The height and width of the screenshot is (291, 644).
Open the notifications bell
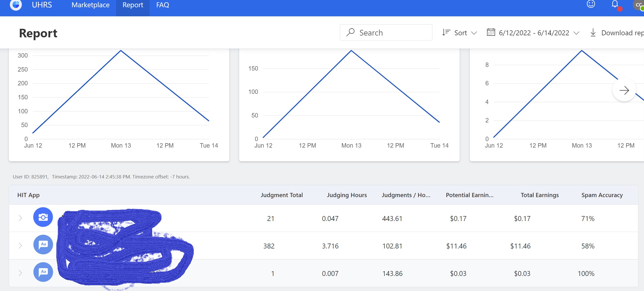coord(615,4)
